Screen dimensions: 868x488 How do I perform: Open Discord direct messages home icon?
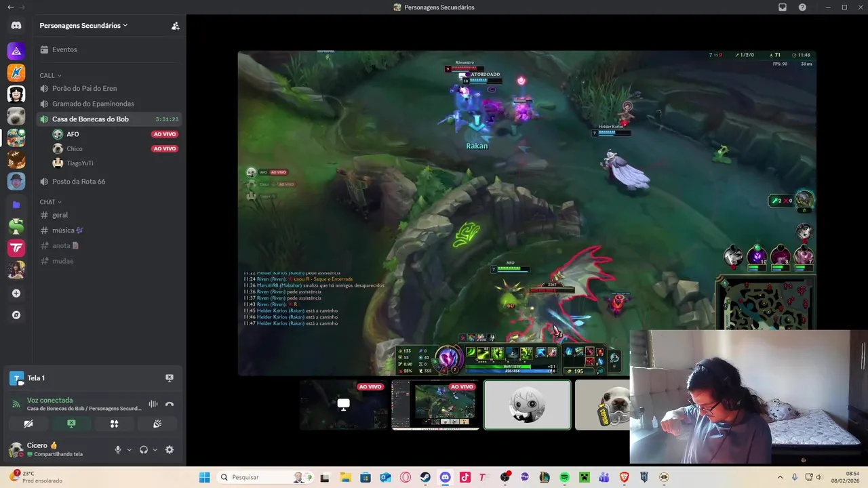(16, 26)
